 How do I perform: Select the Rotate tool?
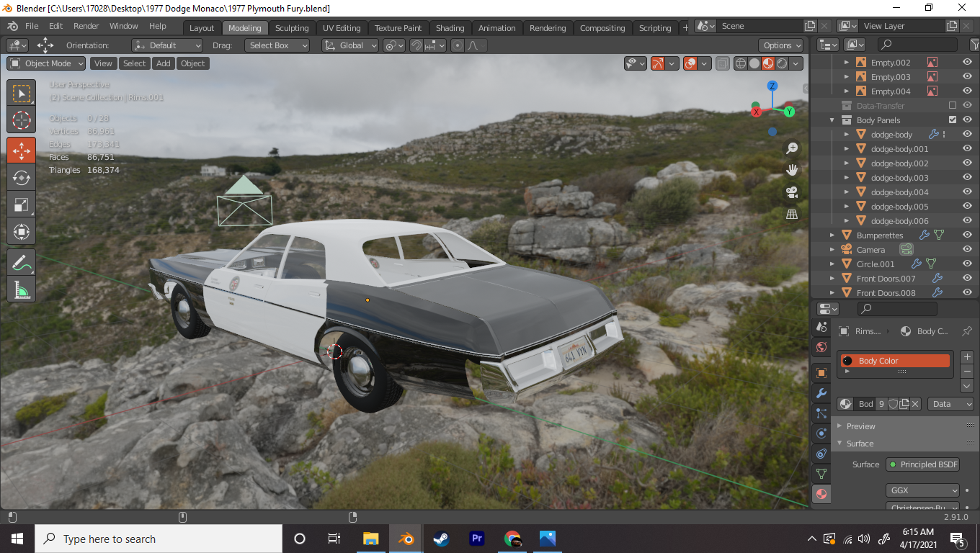tap(22, 177)
